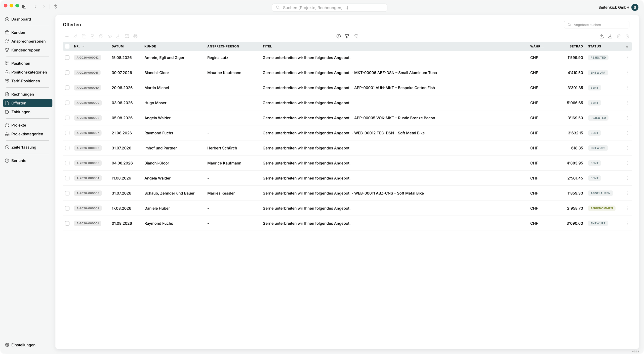
Task: Click the send by email envelope icon
Action: click(127, 36)
